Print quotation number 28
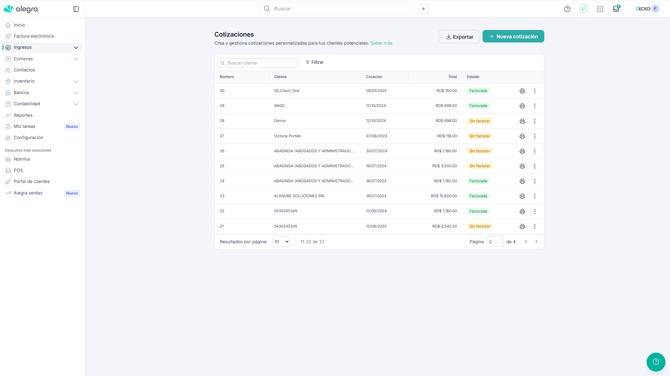Viewport: 670px width, 376px height. [522, 121]
